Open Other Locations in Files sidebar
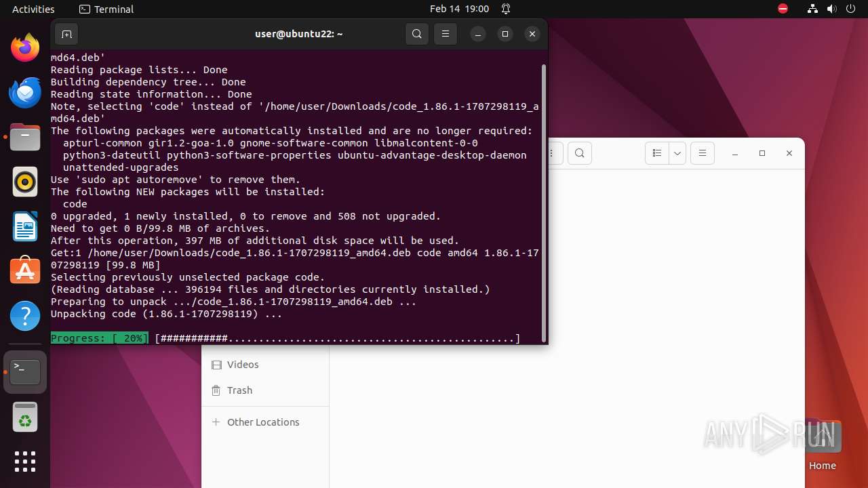The width and height of the screenshot is (868, 488). 265,422
